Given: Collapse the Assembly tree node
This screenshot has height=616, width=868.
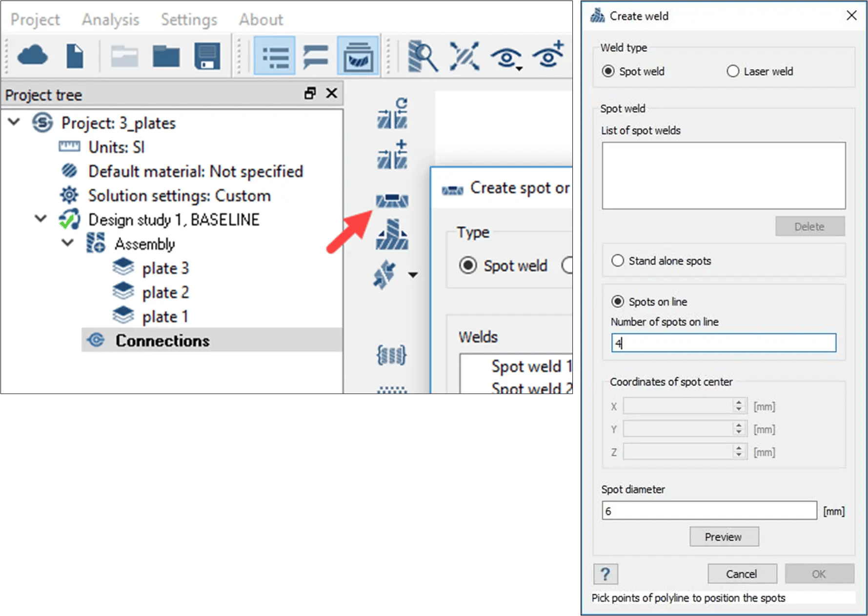Looking at the screenshot, I should [68, 243].
